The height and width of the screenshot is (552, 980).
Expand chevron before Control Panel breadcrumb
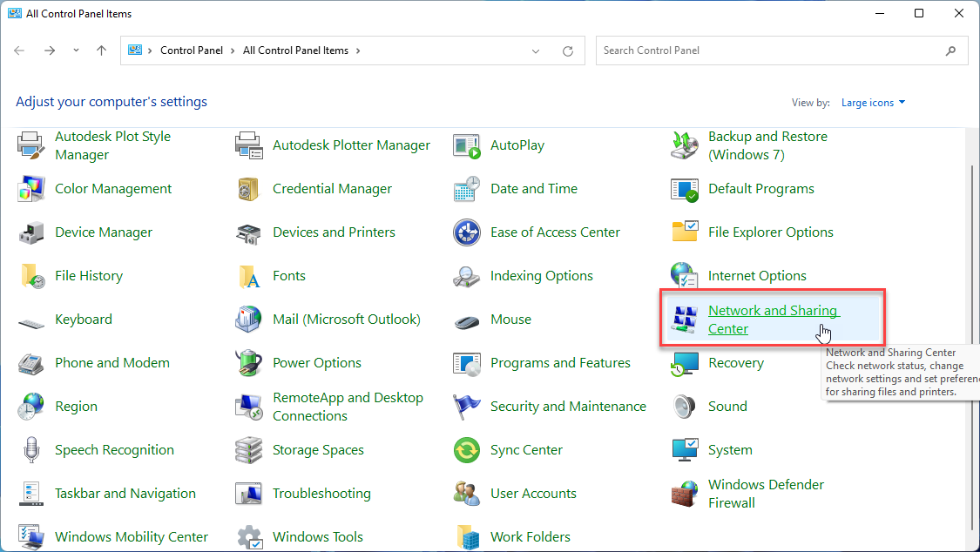coord(150,50)
